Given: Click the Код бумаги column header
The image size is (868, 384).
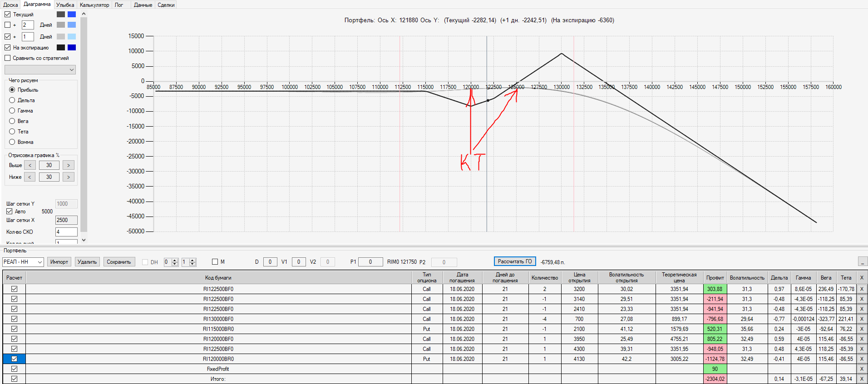Looking at the screenshot, I should [218, 278].
